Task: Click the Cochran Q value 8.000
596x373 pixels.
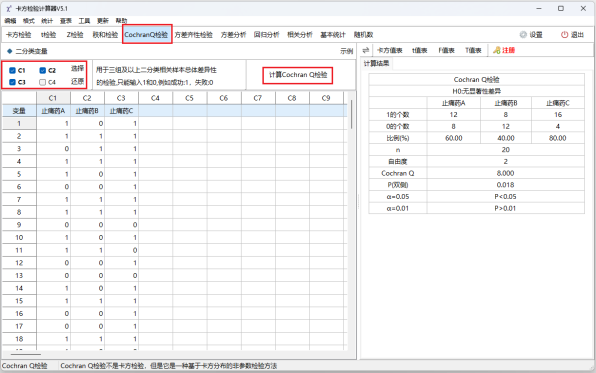Action: tap(506, 173)
